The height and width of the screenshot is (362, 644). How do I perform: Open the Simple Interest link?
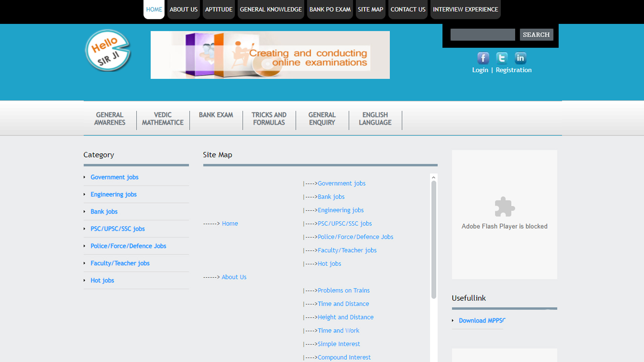point(338,344)
